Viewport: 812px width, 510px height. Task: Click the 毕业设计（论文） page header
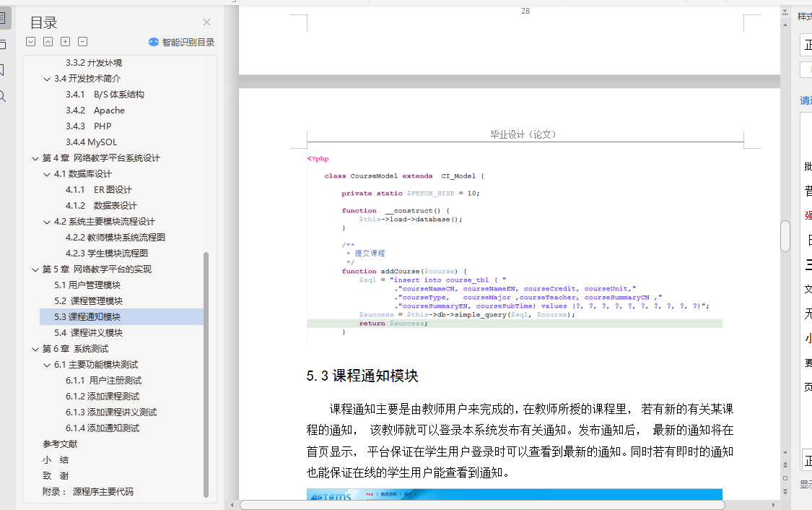pos(523,135)
